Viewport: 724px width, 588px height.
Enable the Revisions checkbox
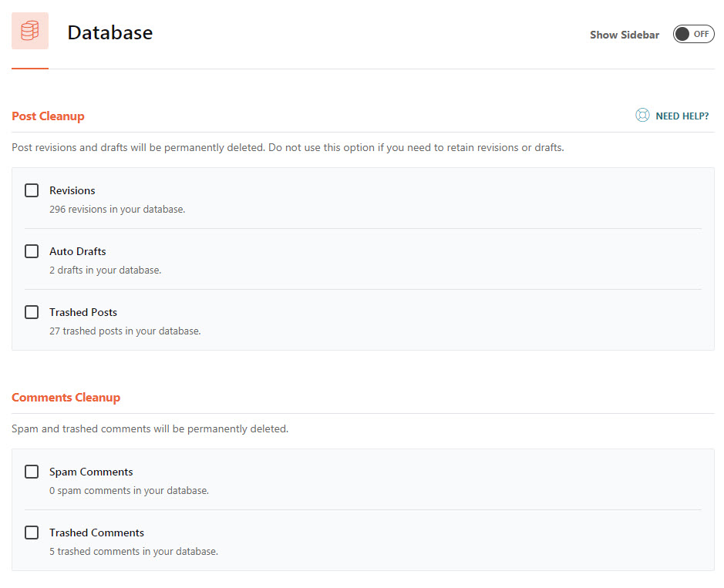tap(32, 190)
